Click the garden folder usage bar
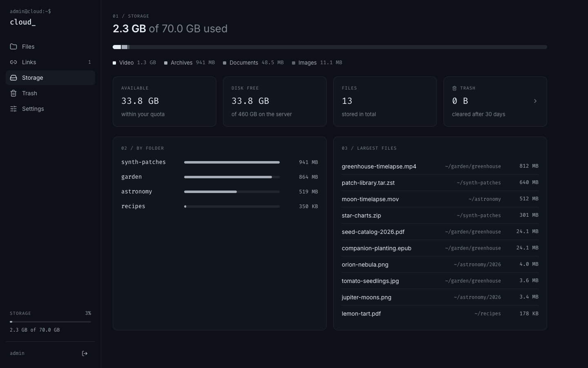The height and width of the screenshot is (368, 588). tap(232, 177)
